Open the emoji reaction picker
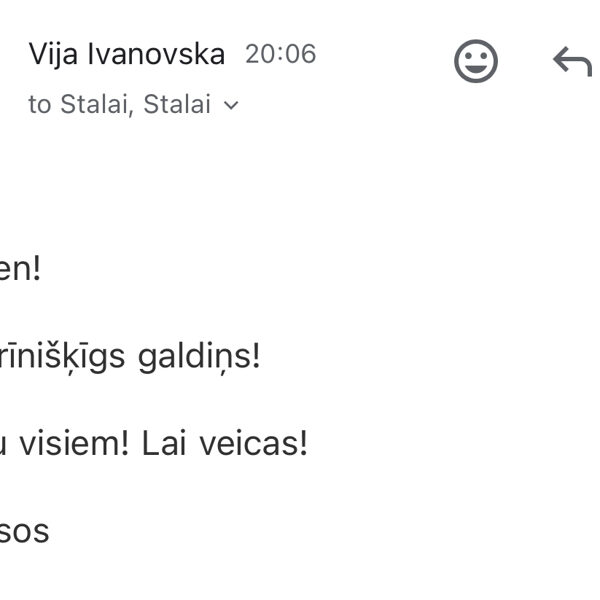Viewport: 600px width, 600px height. 476,62
